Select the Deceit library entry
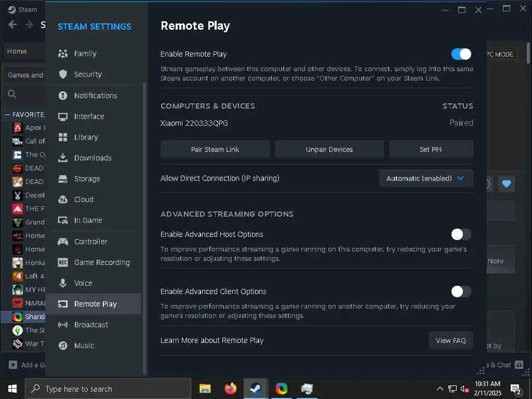 [x=24, y=195]
